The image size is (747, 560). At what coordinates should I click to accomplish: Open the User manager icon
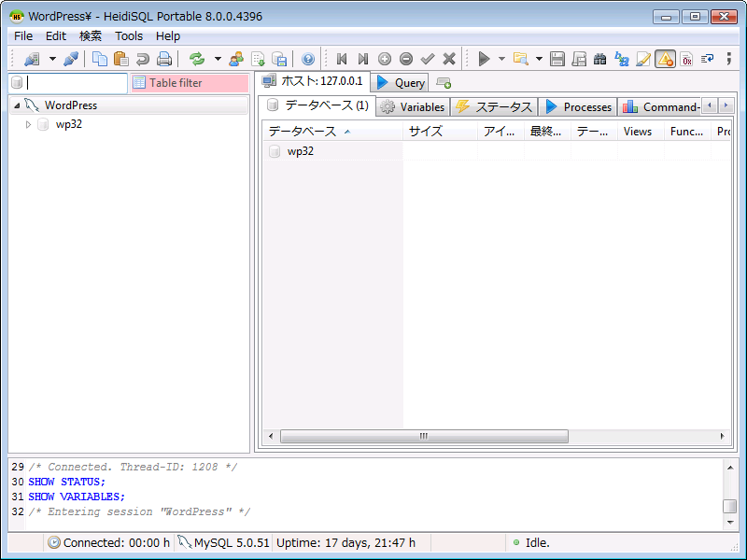pos(236,59)
